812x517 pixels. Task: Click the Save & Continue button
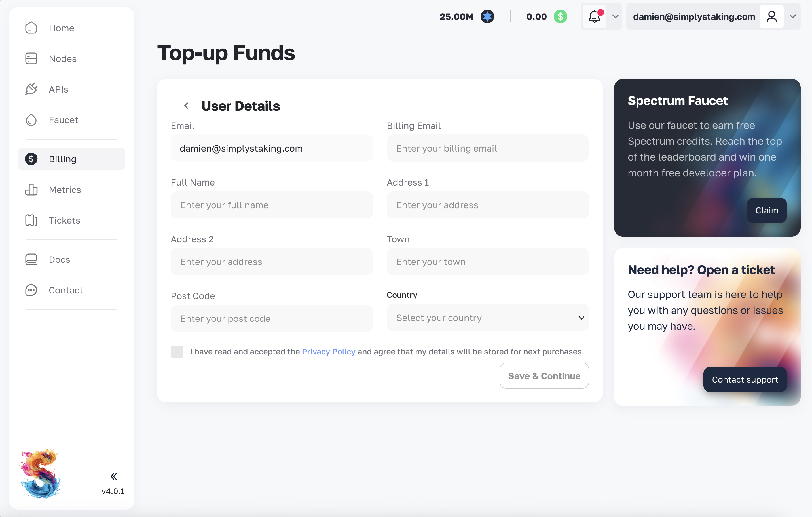tap(544, 376)
